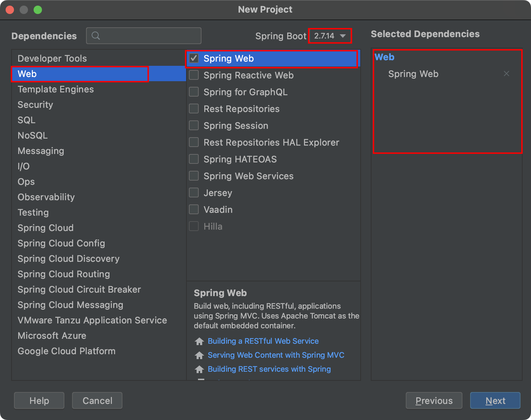The height and width of the screenshot is (420, 531).
Task: Click the Cancel button
Action: [97, 400]
